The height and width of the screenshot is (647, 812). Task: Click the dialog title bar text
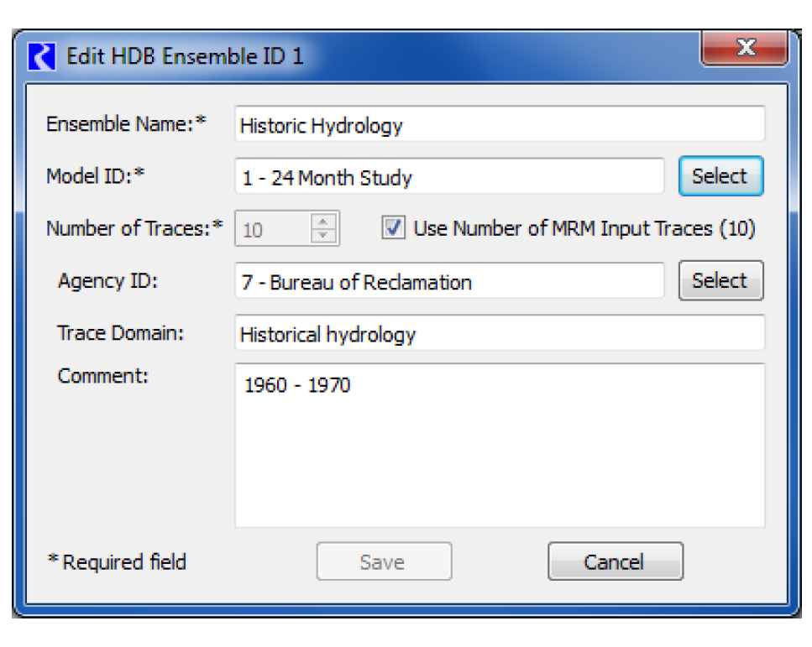coord(185,57)
